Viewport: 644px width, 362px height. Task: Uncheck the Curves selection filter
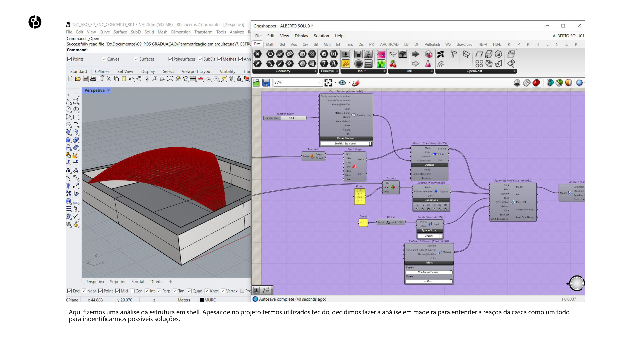pyautogui.click(x=104, y=59)
